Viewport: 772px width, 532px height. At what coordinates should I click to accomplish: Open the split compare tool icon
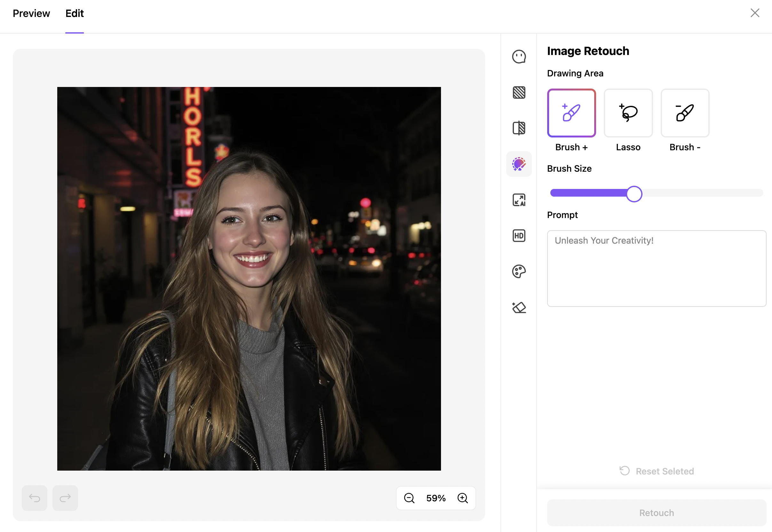coord(519,128)
